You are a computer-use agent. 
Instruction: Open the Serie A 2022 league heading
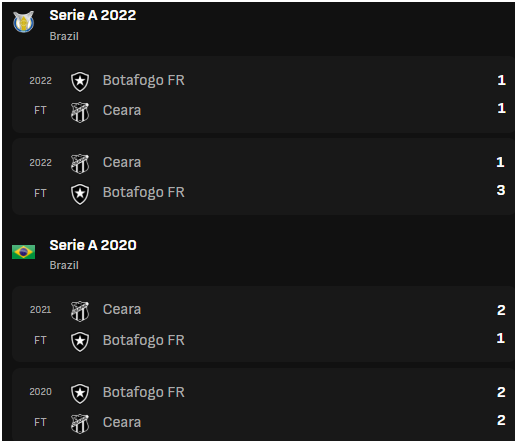(93, 15)
